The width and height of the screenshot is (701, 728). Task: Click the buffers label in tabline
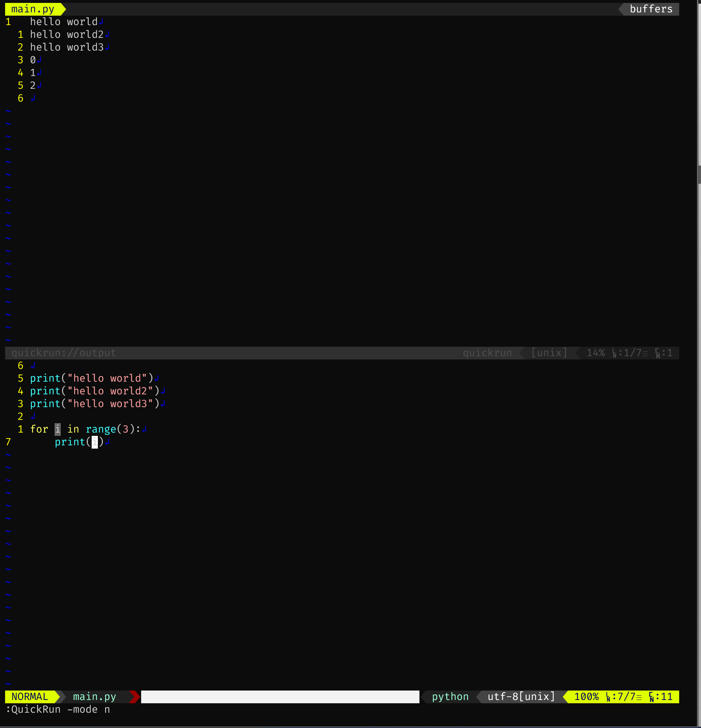click(651, 9)
